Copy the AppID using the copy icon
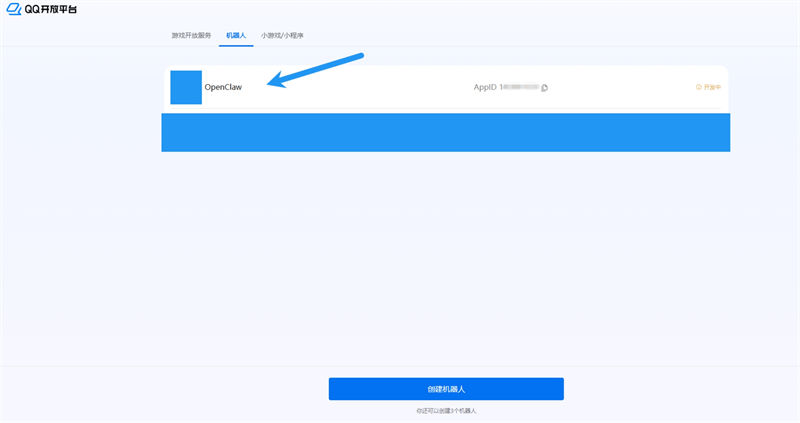800x423 pixels. point(545,88)
